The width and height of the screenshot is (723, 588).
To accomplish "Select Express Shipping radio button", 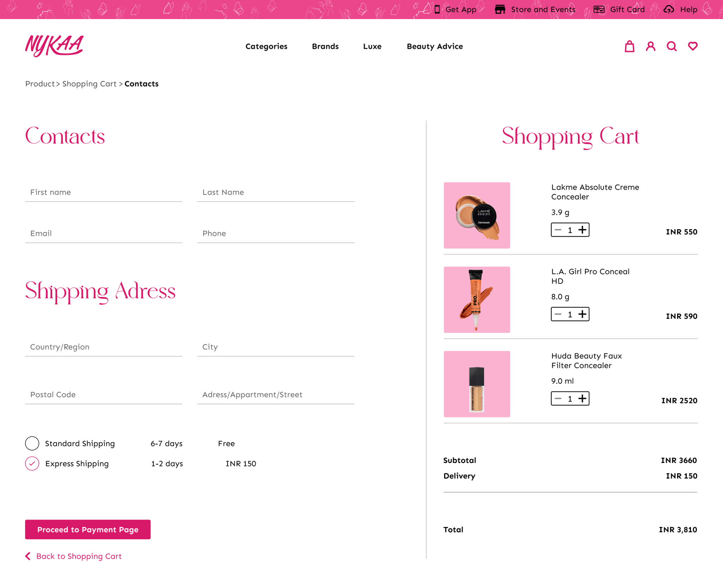I will click(x=32, y=463).
